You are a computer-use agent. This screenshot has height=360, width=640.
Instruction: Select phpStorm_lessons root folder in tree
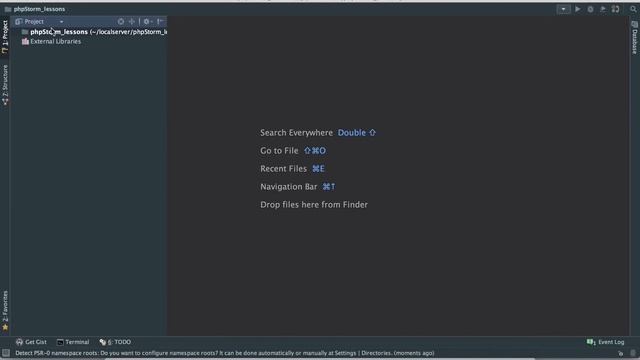[x=94, y=31]
